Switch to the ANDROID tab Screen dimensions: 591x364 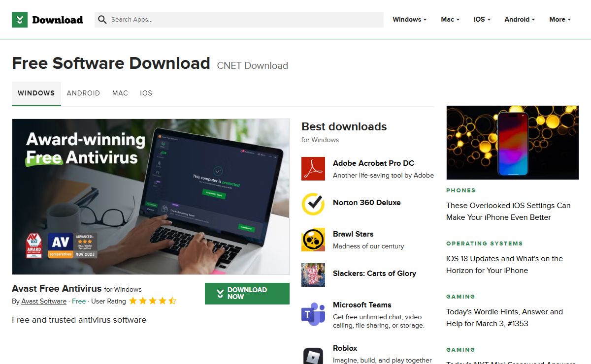click(83, 93)
